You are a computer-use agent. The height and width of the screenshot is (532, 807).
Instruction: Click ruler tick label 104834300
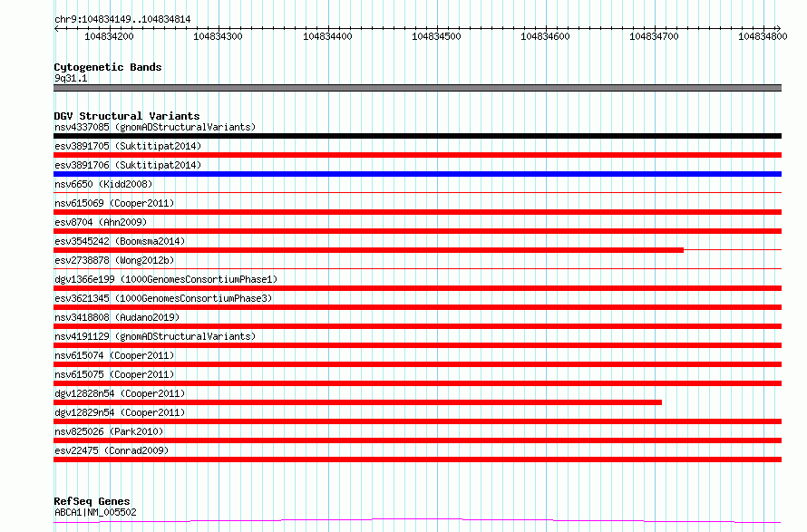218,36
